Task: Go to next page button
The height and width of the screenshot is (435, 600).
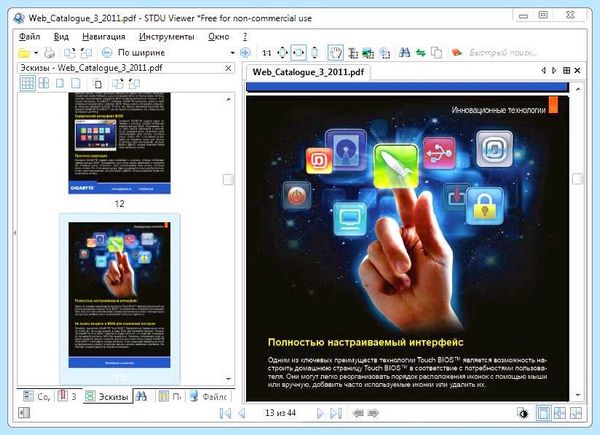Action: pos(320,413)
